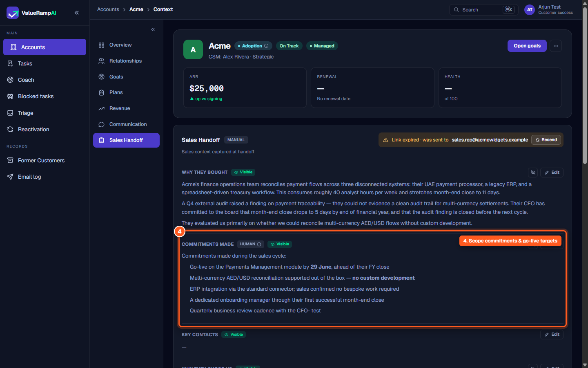Switch to the Plans tab
588x368 pixels.
tap(126, 92)
